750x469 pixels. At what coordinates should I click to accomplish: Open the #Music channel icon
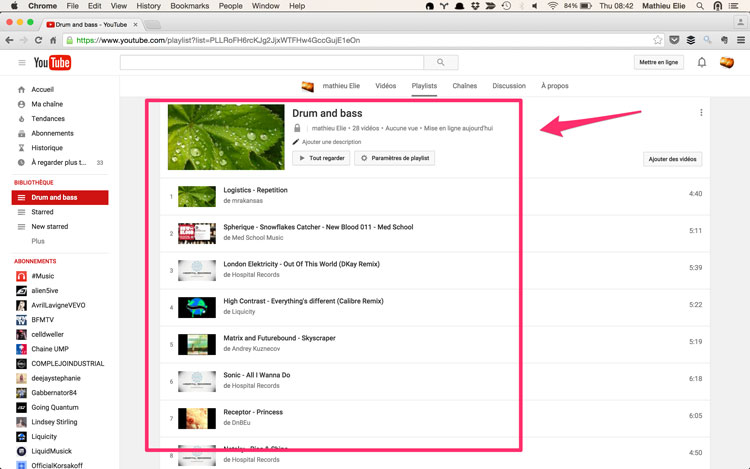[x=22, y=276]
